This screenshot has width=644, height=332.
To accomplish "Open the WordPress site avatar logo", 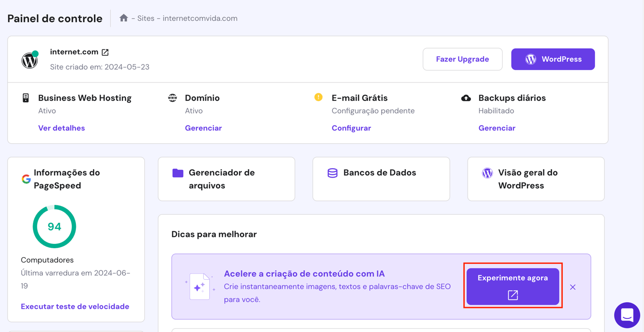I will point(29,60).
